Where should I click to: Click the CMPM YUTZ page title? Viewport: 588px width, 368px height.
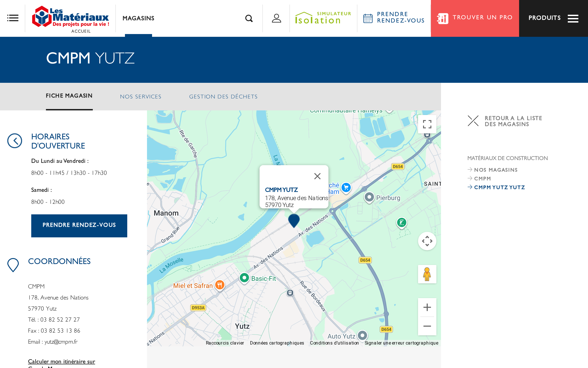tap(90, 58)
